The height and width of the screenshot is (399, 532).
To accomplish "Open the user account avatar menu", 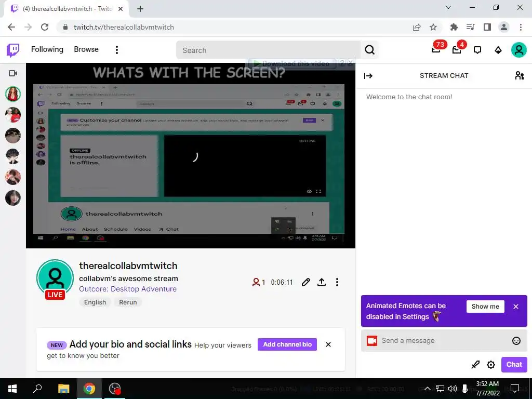I will point(519,50).
